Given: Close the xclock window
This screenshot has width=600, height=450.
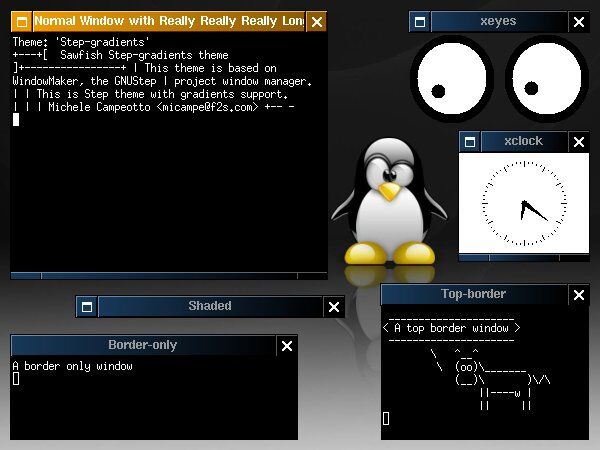Looking at the screenshot, I should click(579, 142).
